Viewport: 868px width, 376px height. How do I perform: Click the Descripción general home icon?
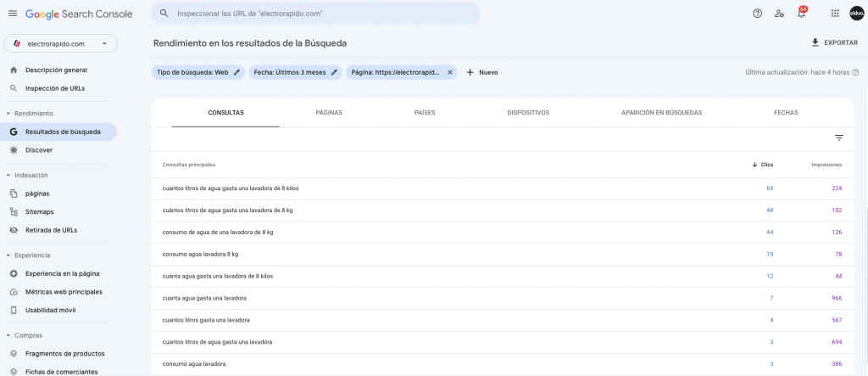14,70
